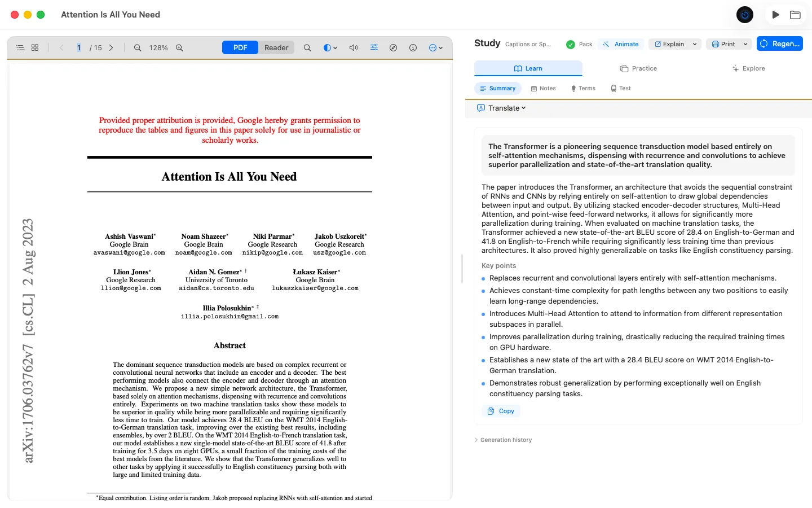
Task: Zoom out the PDF view
Action: coord(138,48)
